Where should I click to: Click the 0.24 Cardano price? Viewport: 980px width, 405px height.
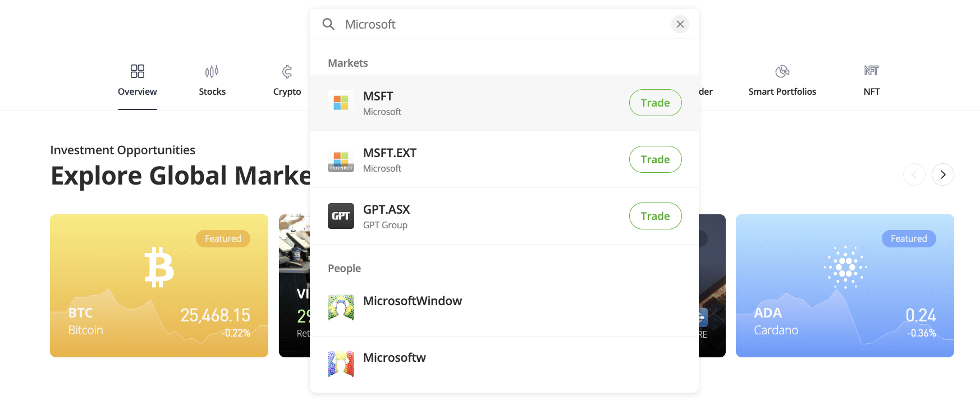click(x=921, y=315)
